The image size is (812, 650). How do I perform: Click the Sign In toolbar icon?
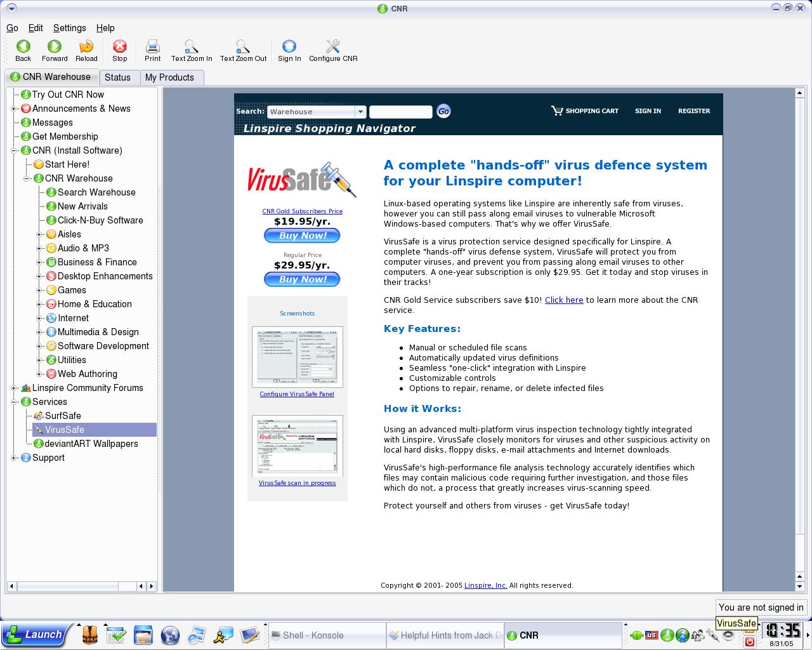pyautogui.click(x=289, y=46)
